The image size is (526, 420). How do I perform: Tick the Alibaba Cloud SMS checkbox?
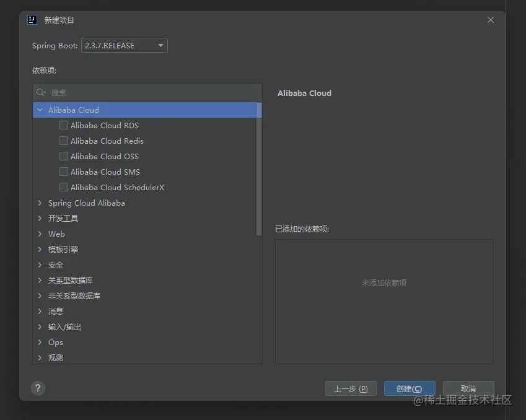(x=63, y=172)
